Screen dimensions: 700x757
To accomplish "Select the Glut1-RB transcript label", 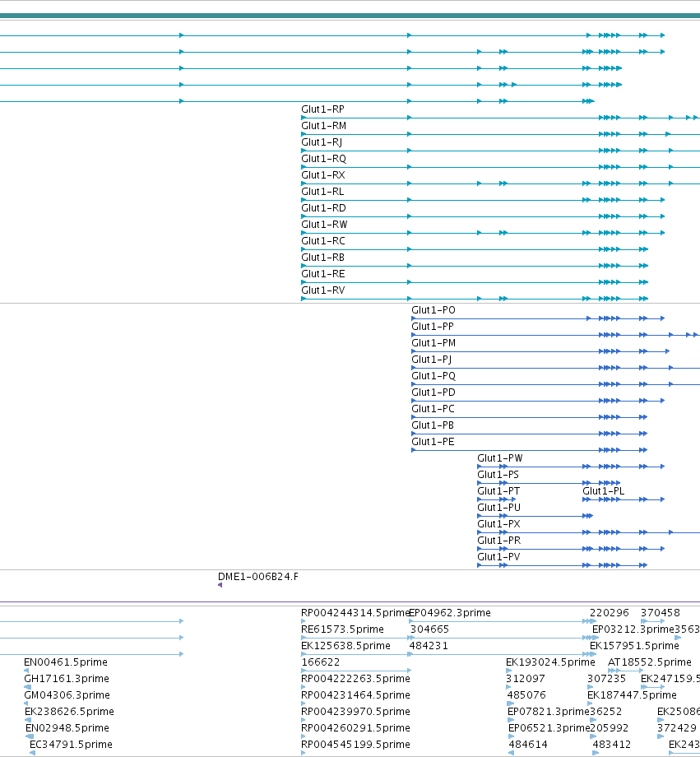I will click(322, 258).
